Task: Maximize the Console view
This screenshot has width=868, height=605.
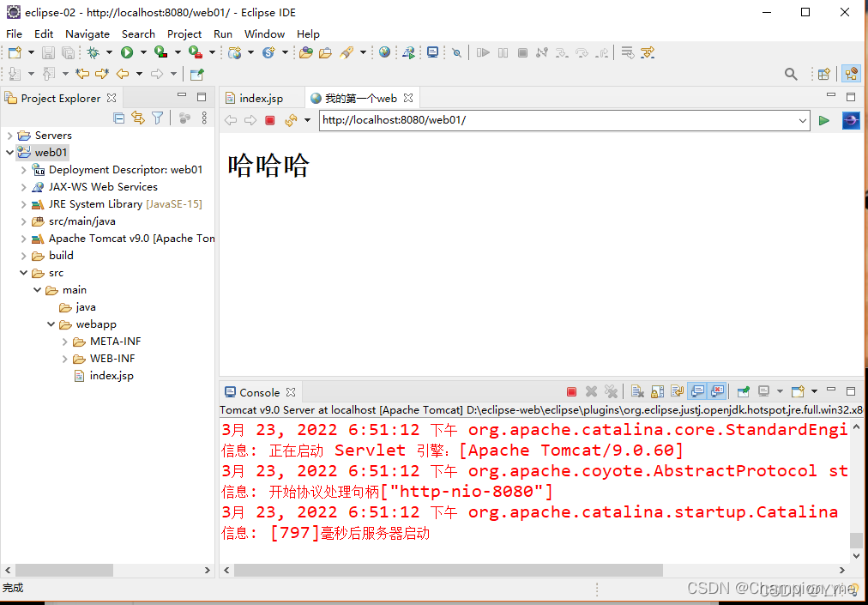Action: (851, 391)
